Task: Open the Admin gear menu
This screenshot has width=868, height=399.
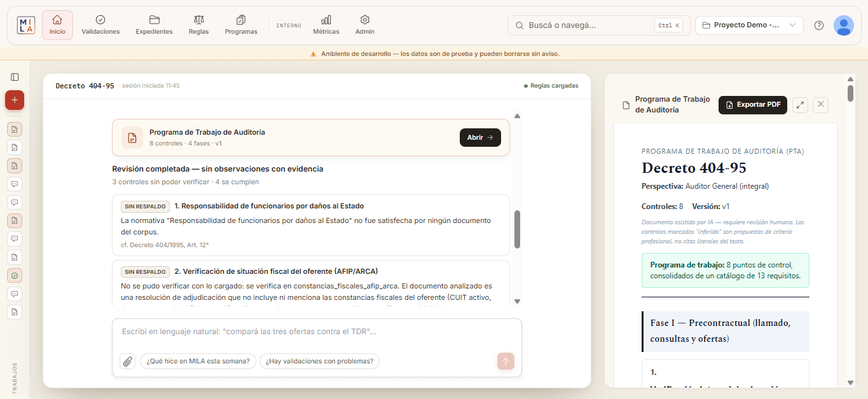Action: [x=365, y=25]
